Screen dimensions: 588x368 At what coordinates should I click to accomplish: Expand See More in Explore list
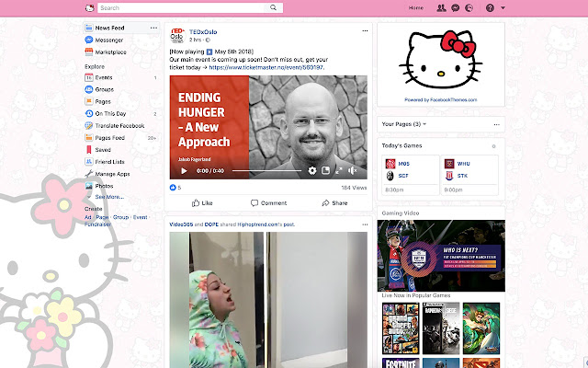(x=109, y=197)
